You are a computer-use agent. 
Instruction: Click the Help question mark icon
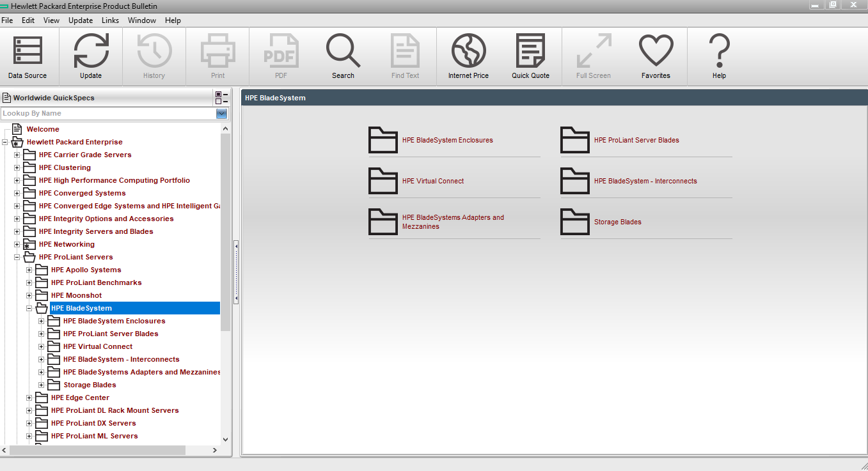tap(719, 57)
